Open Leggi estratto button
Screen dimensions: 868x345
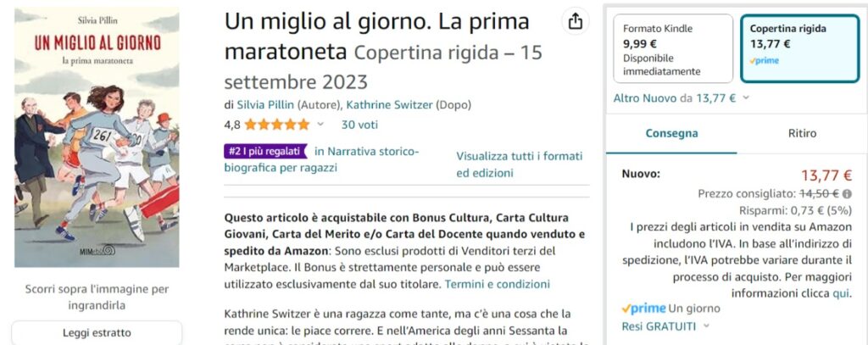(97, 333)
